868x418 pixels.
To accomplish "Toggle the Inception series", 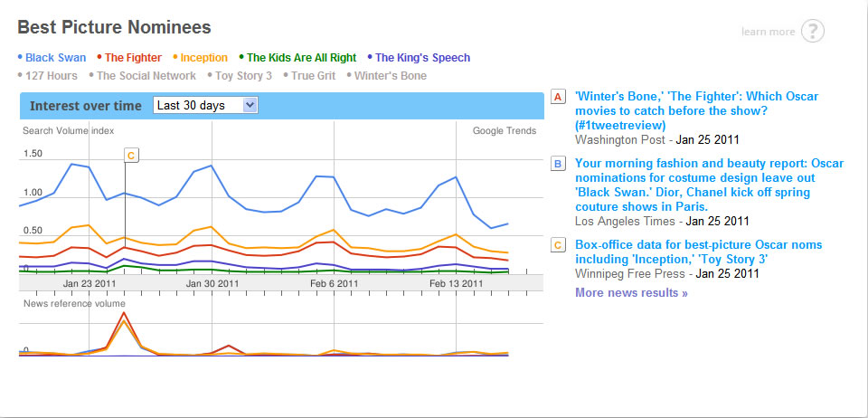I will (x=203, y=58).
